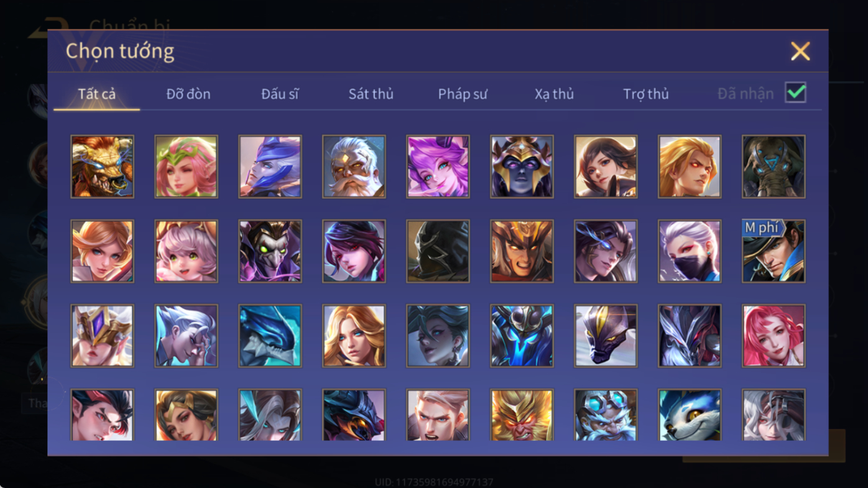Choose the white-bearded old man hero
This screenshot has height=488, width=868.
354,167
